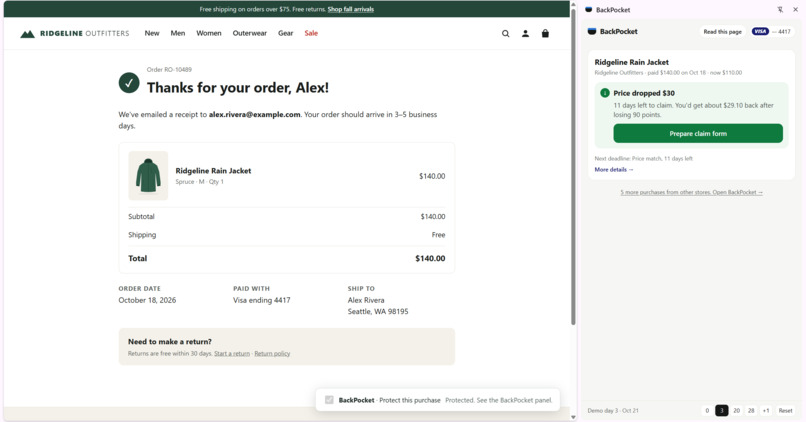This screenshot has width=806, height=422.
Task: Open the More details link
Action: tap(614, 170)
